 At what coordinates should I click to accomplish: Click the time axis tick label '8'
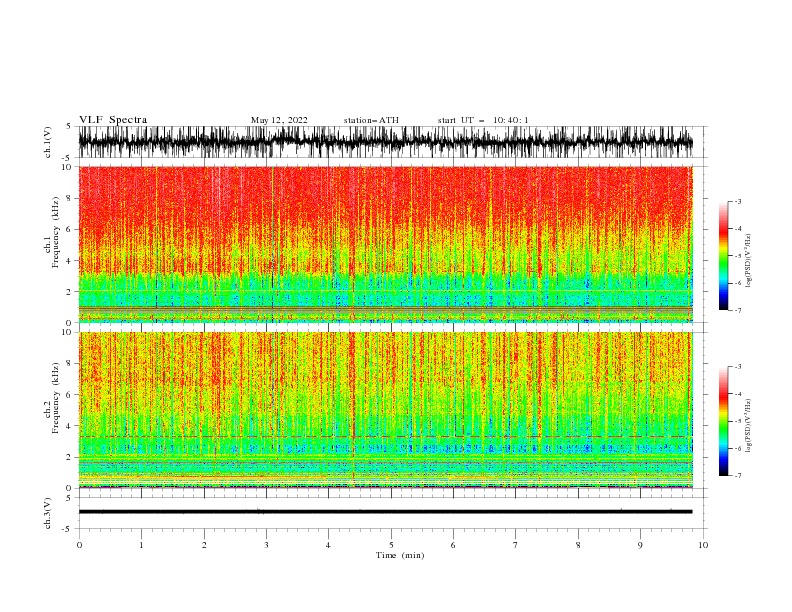(578, 545)
